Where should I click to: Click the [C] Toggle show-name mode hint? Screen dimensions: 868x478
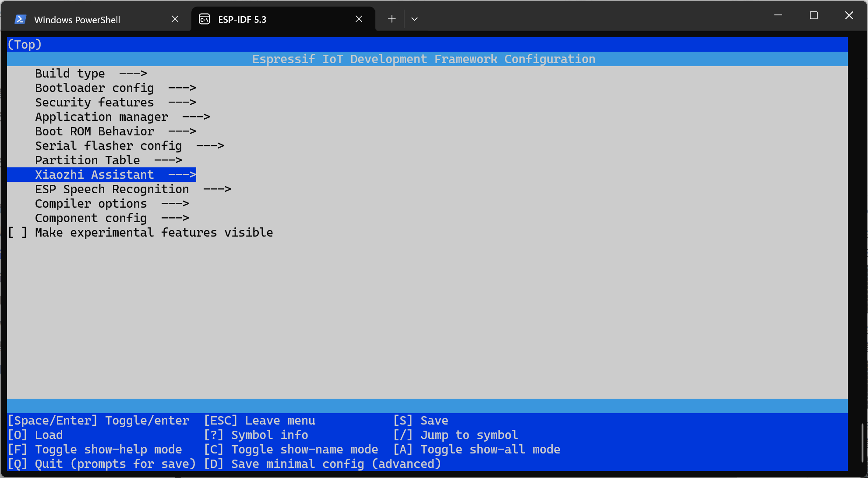tap(291, 449)
